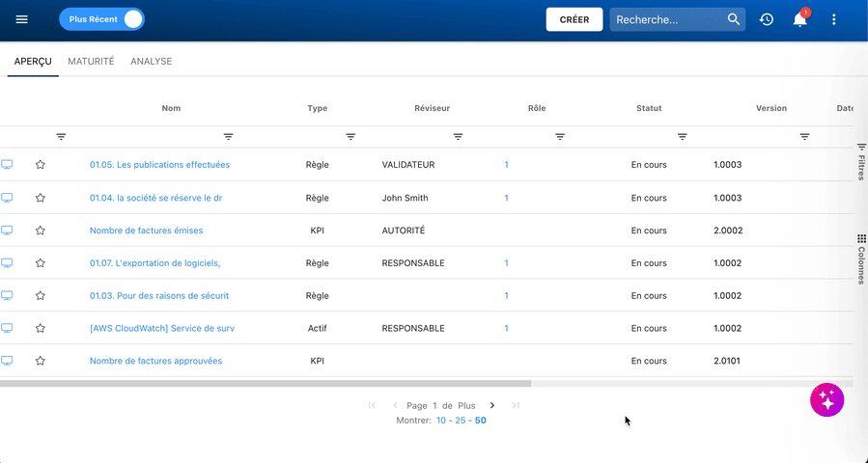Click VALIDATEUR reviewer cell

[x=408, y=165]
